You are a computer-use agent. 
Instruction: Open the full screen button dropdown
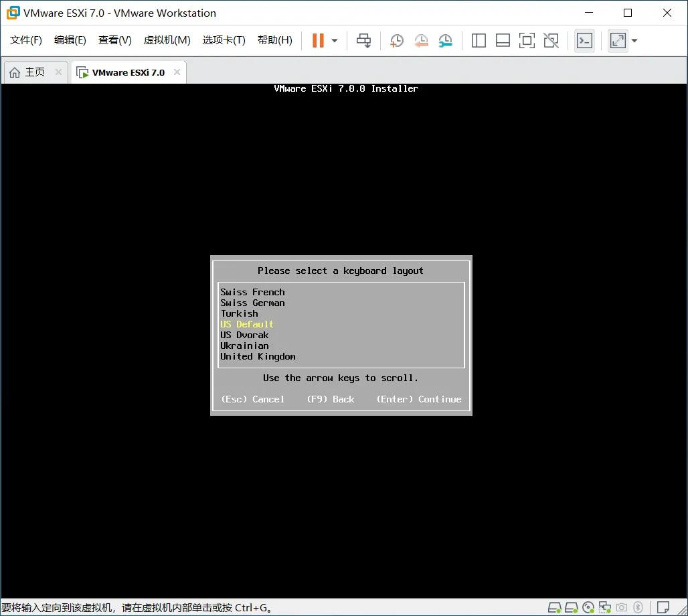[x=634, y=41]
